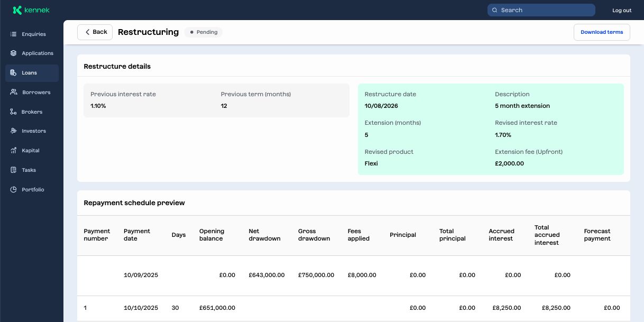This screenshot has width=644, height=322.
Task: Click the Log out link
Action: point(622,11)
